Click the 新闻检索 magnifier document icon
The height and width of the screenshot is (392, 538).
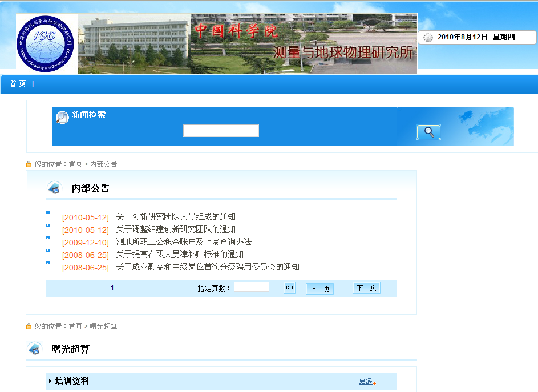click(62, 118)
